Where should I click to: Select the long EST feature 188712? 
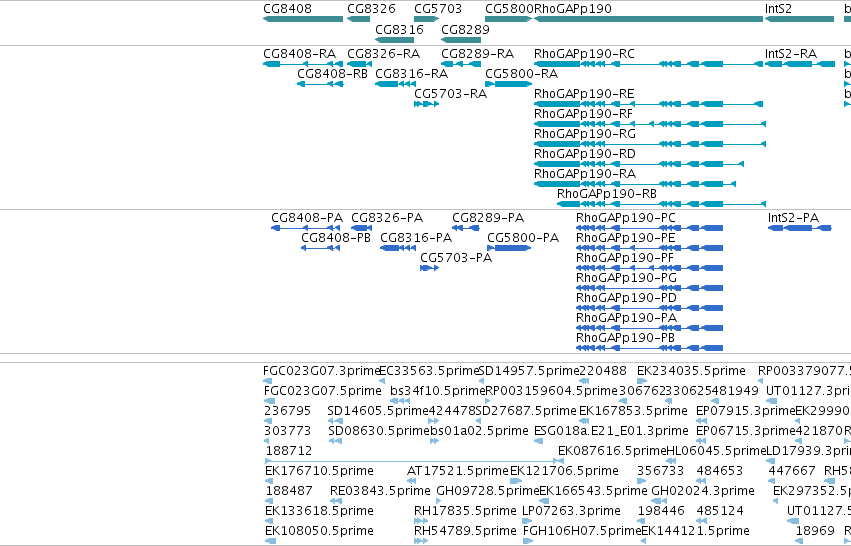click(x=414, y=461)
